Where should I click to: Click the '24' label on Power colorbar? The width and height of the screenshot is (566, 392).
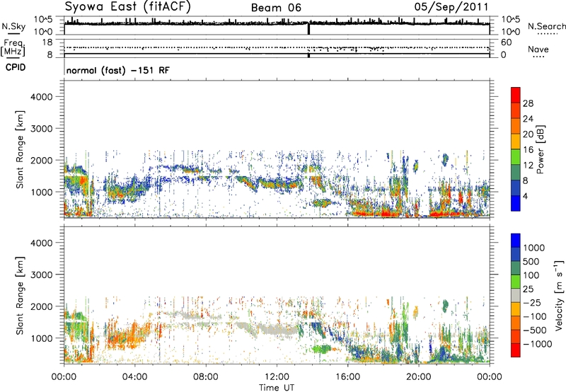click(528, 119)
